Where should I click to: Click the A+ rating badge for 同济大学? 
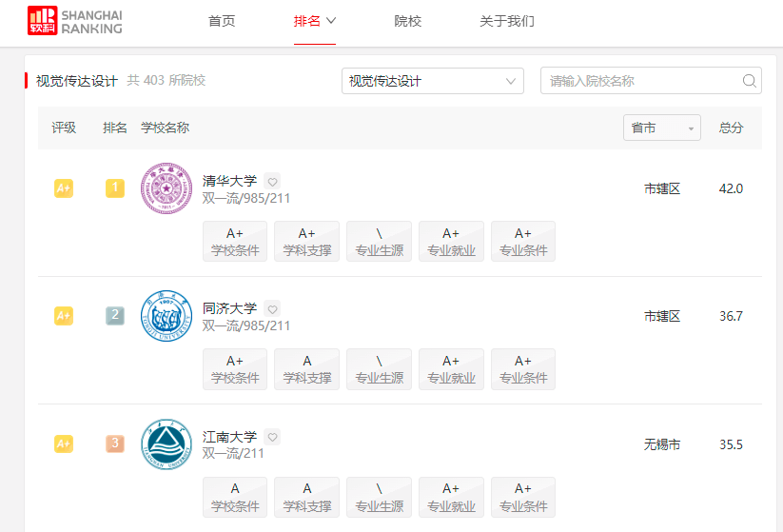[64, 316]
